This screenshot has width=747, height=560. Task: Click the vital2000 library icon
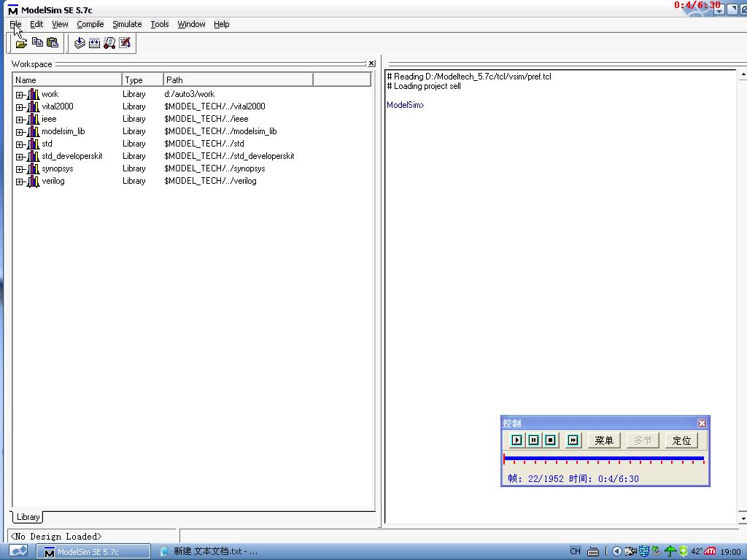coord(33,106)
